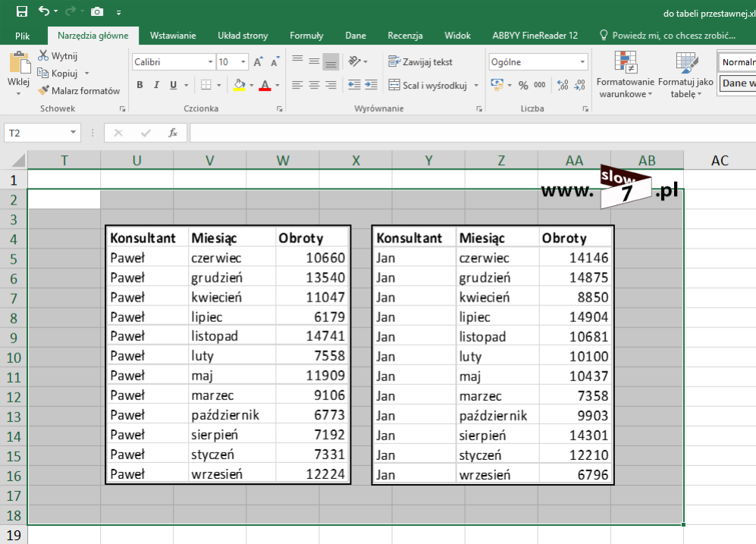Toggle Bold formatting
Screen dimensions: 756x544
pyautogui.click(x=140, y=85)
